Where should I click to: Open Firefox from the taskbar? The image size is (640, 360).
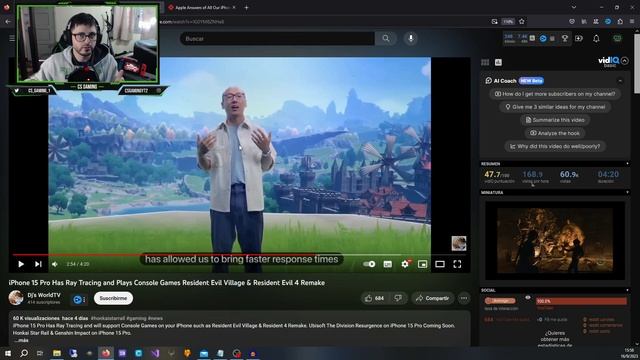[106, 353]
